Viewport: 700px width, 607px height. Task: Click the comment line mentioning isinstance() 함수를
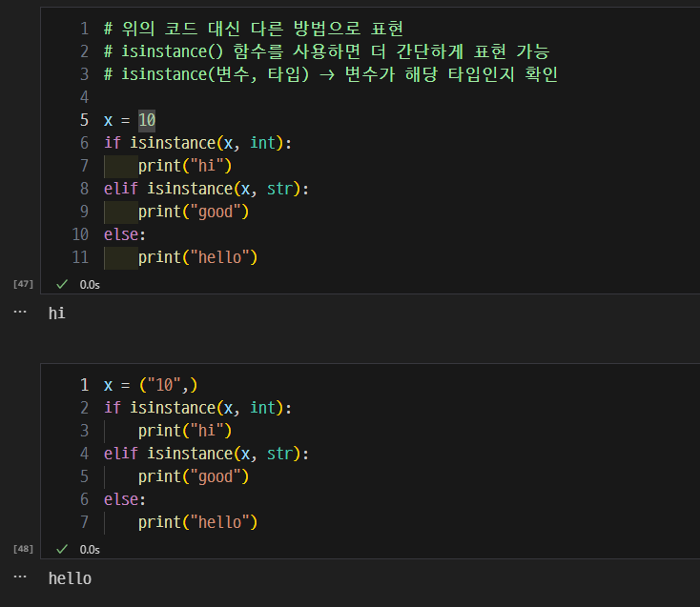tap(327, 51)
